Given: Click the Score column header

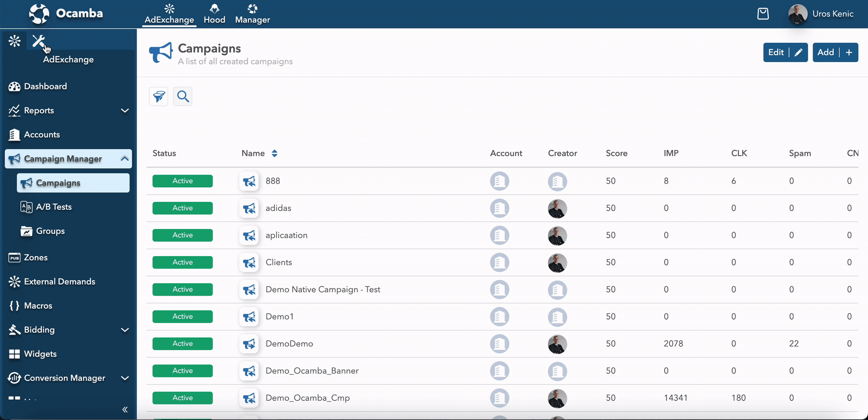Looking at the screenshot, I should click(x=617, y=153).
